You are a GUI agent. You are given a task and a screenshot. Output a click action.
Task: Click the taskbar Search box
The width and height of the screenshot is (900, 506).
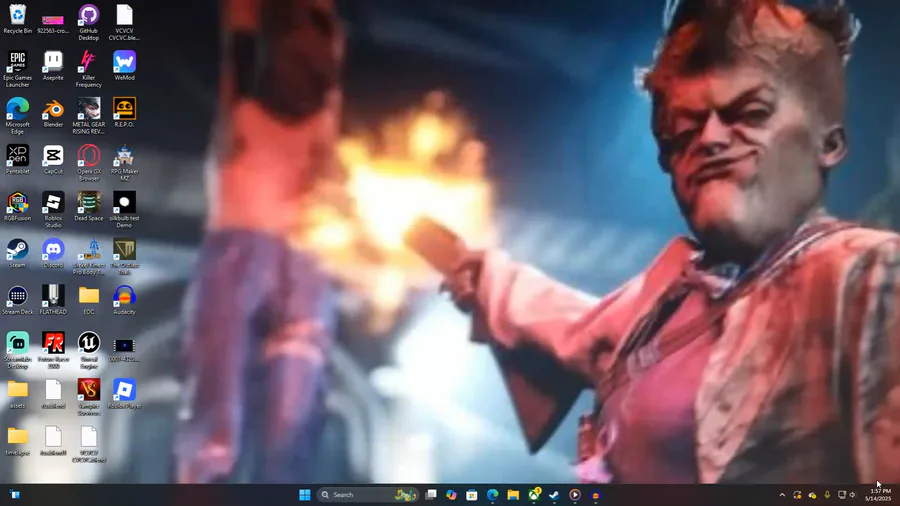[367, 495]
